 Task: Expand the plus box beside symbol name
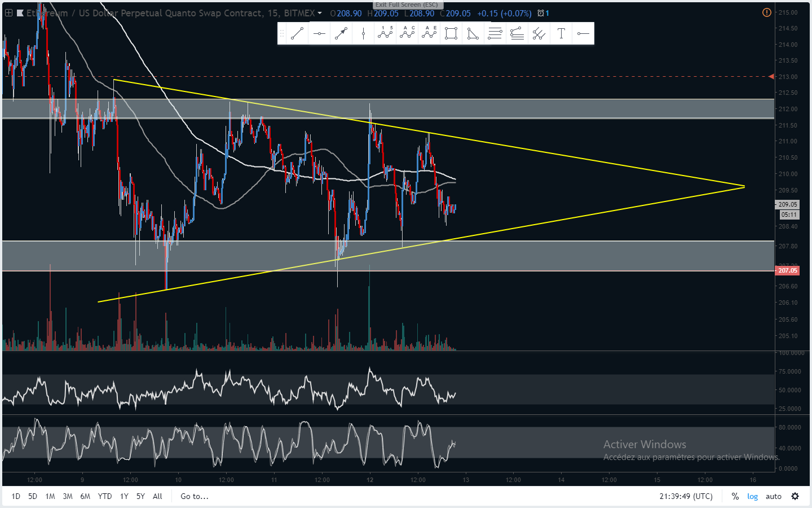pyautogui.click(x=9, y=13)
